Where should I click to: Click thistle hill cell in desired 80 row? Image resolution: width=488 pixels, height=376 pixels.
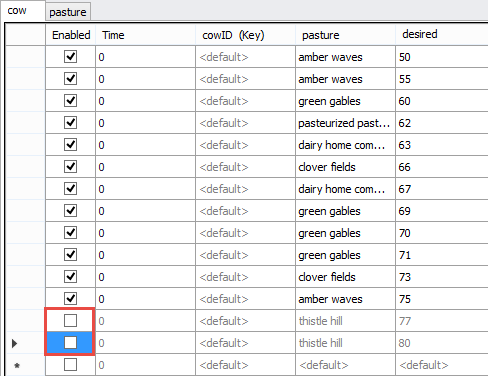coord(345,343)
